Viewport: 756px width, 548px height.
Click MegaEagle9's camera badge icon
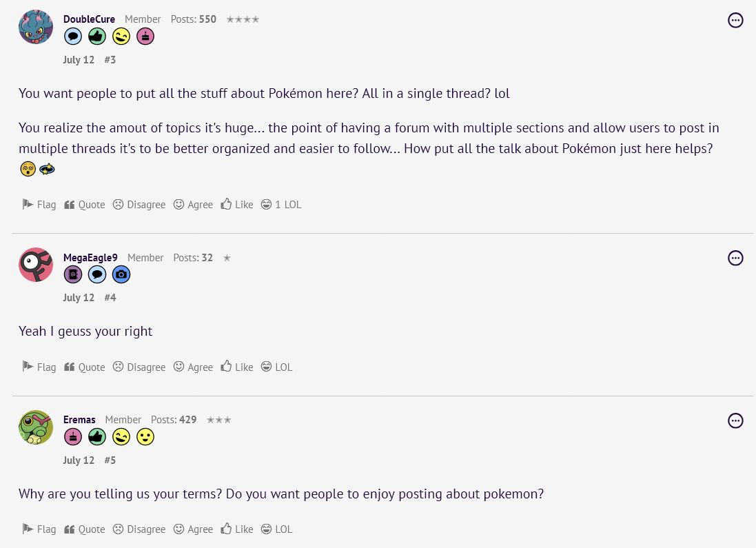[121, 274]
